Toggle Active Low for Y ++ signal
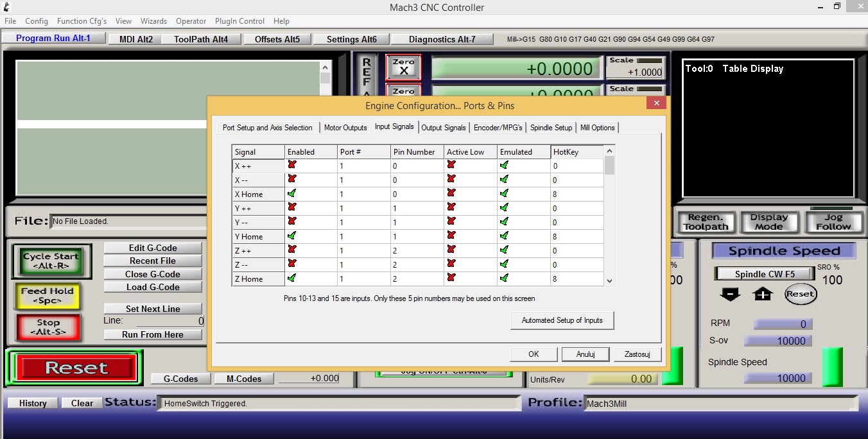The height and width of the screenshot is (439, 868). point(451,208)
